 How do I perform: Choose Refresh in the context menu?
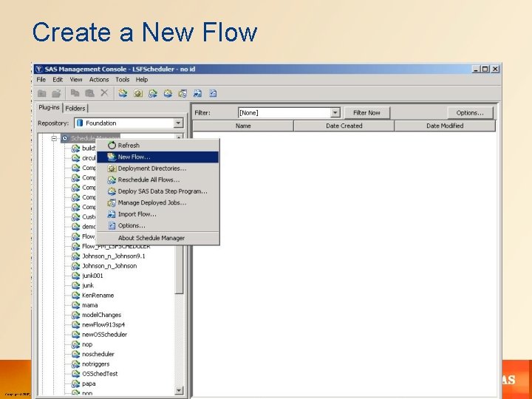[x=158, y=146]
